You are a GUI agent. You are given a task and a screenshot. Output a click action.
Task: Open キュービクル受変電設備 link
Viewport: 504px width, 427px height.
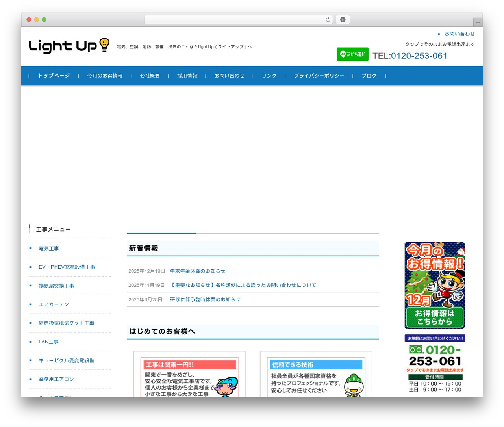pyautogui.click(x=66, y=360)
